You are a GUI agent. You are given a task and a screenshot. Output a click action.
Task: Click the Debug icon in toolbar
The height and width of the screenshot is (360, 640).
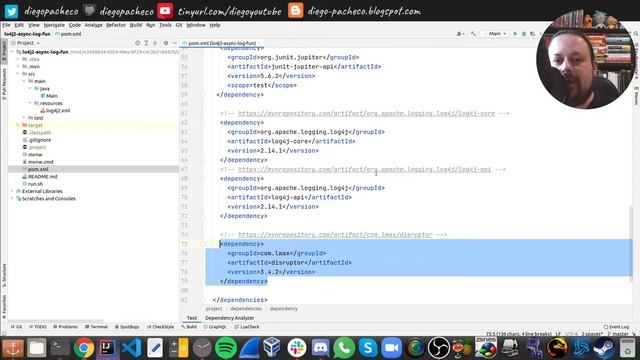(524, 33)
